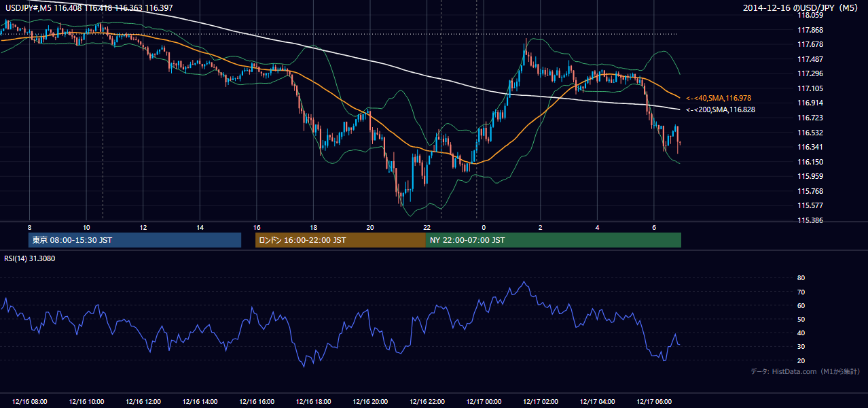Click bottom time label 12/17 00:00
The width and height of the screenshot is (868, 408).
coord(484,402)
